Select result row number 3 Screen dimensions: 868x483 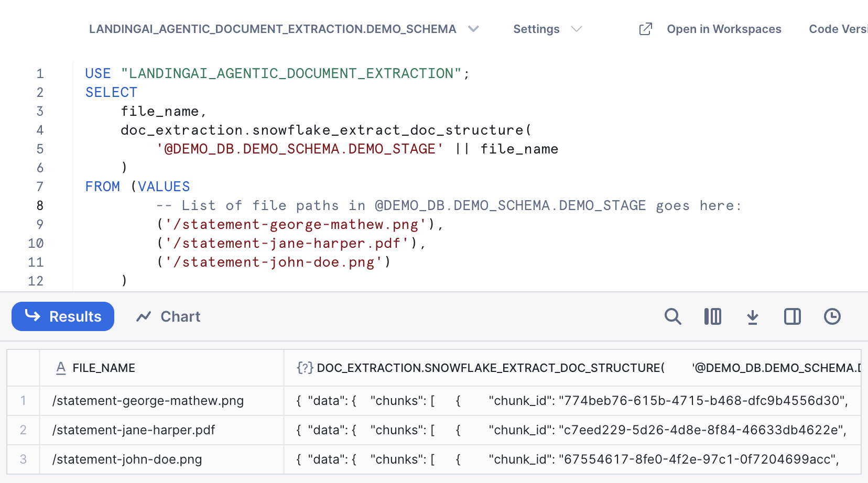coord(23,459)
